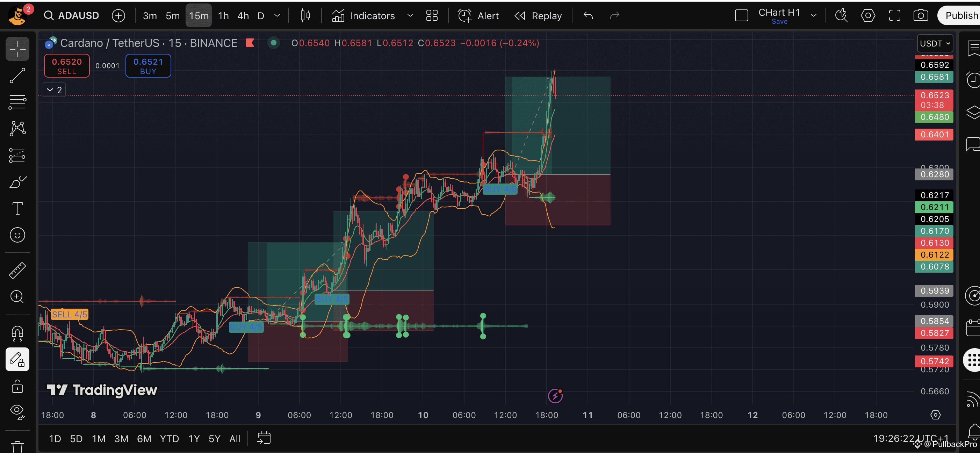Select the 5D date range
This screenshot has width=980, height=453.
76,439
